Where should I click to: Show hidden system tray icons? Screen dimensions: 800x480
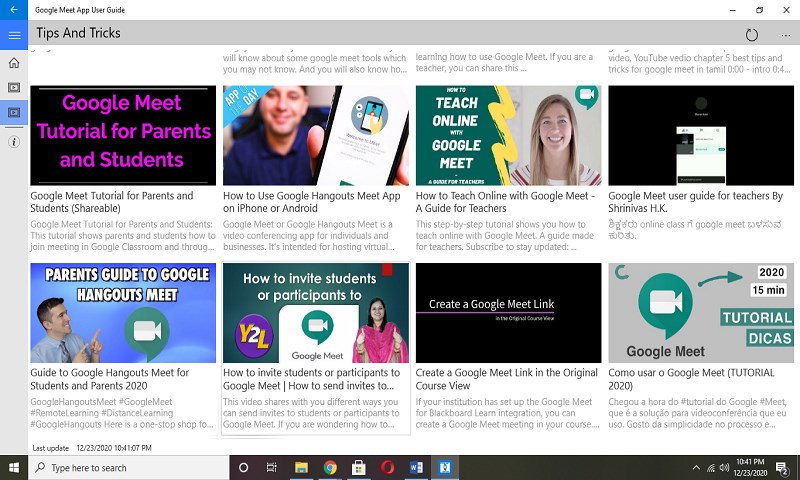696,467
